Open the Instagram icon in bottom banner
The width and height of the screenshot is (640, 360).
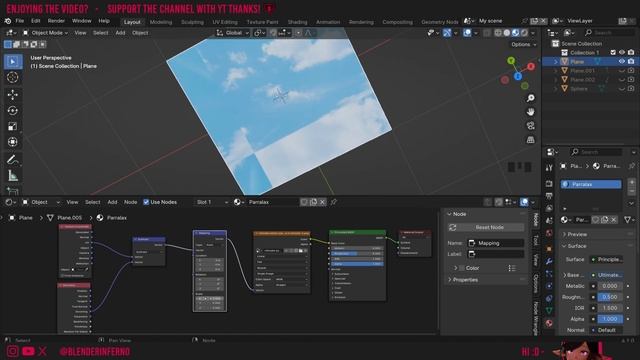pos(12,351)
